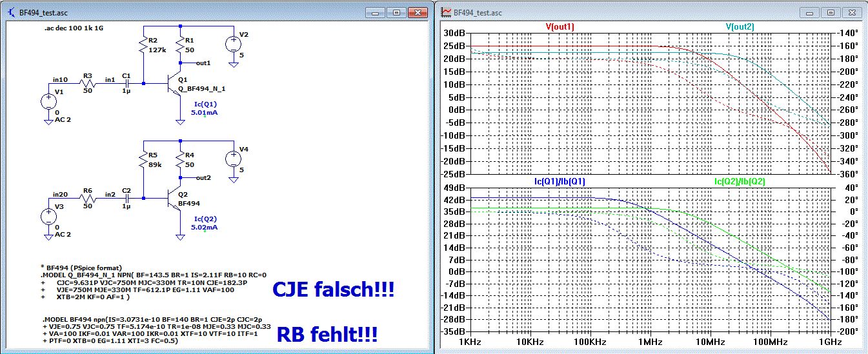Select resistor R3 between in10 and in1
The image size is (868, 354).
point(86,83)
